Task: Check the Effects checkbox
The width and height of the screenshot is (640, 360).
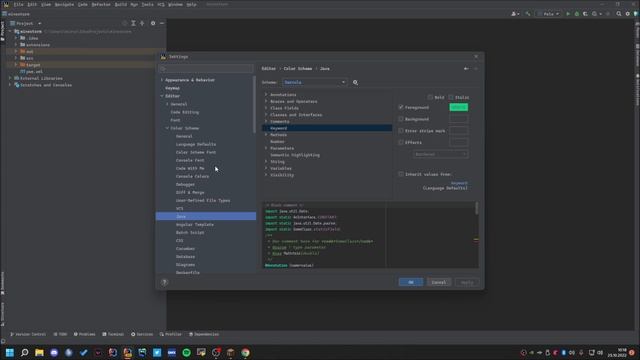Action: [401, 142]
